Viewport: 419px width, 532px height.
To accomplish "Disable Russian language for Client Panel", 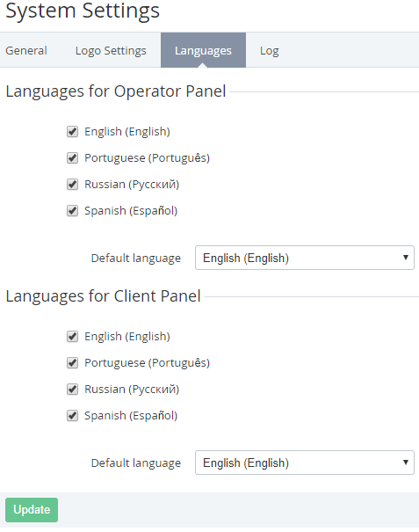I will click(72, 390).
